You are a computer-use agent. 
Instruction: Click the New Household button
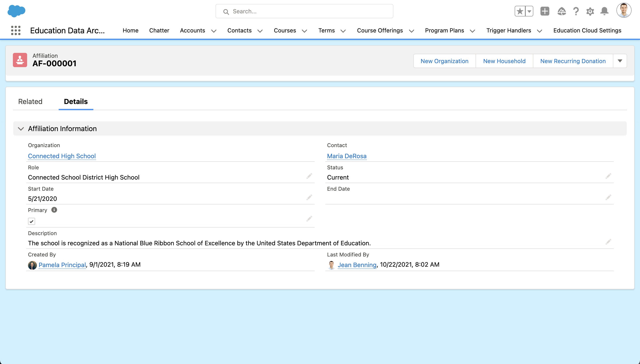click(504, 61)
